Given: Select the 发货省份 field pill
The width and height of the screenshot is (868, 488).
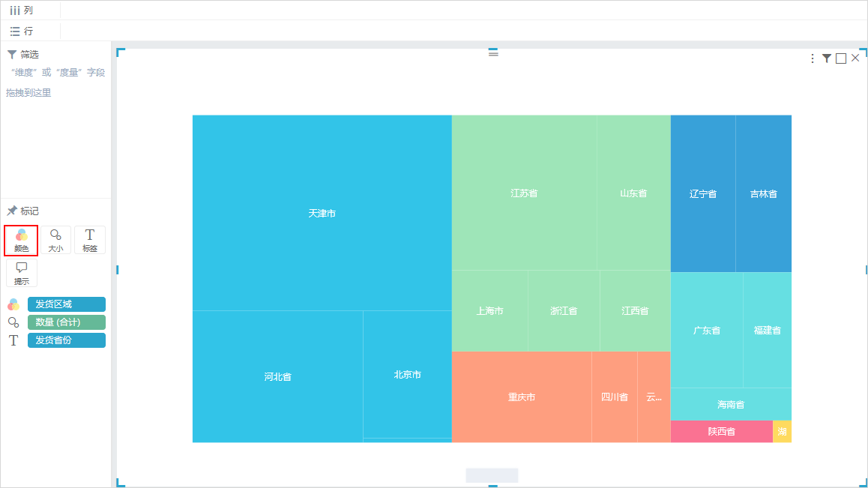Looking at the screenshot, I should (67, 340).
